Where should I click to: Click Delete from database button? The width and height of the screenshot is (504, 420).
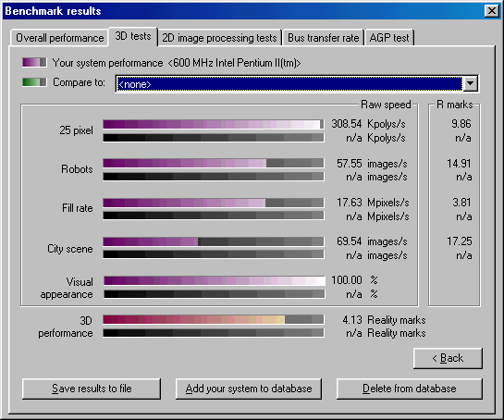pos(409,389)
